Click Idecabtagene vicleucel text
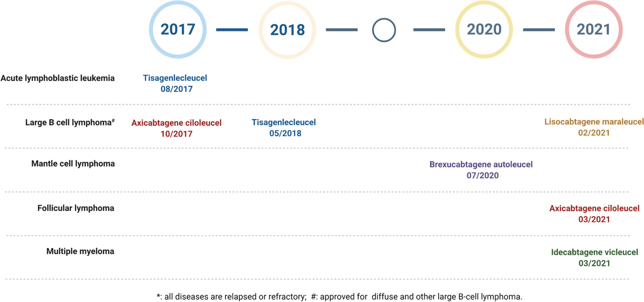Viewport: 644px width, 302px height. point(595,252)
